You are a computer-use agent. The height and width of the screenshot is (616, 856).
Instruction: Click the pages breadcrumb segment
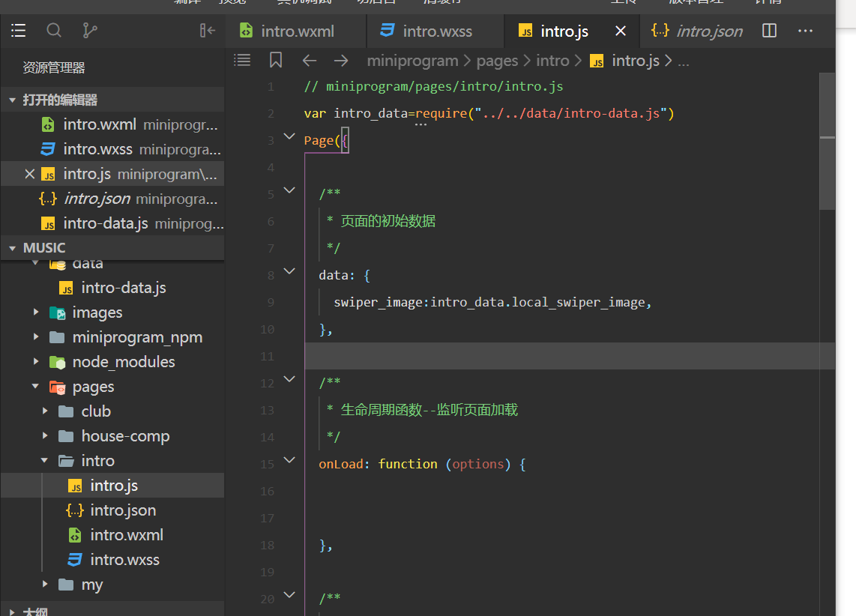(x=497, y=61)
